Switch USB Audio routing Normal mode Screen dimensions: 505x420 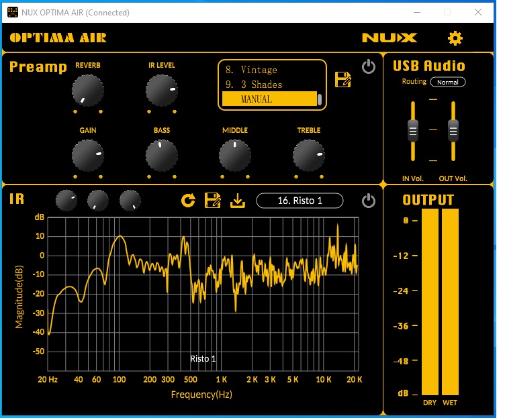[447, 82]
